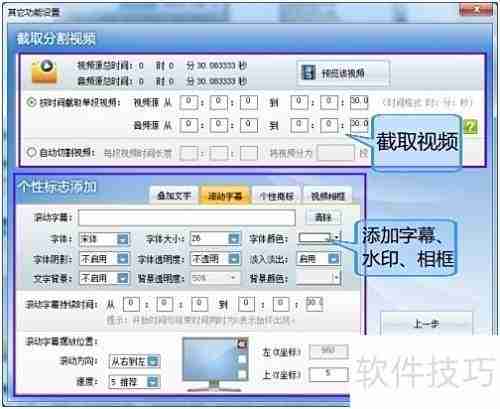
Task: Select top-right subtitle position box on monitor
Action: 242,344
